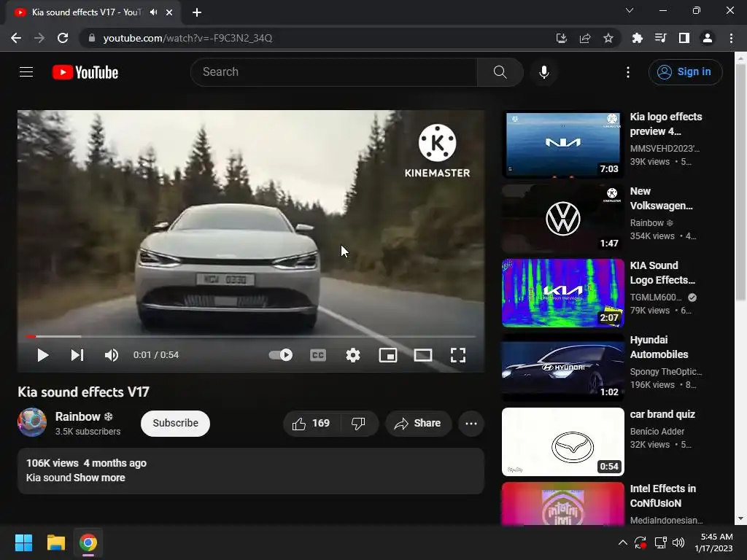Open New Volkswagen video thumbnail
The width and height of the screenshot is (747, 560).
coord(562,219)
